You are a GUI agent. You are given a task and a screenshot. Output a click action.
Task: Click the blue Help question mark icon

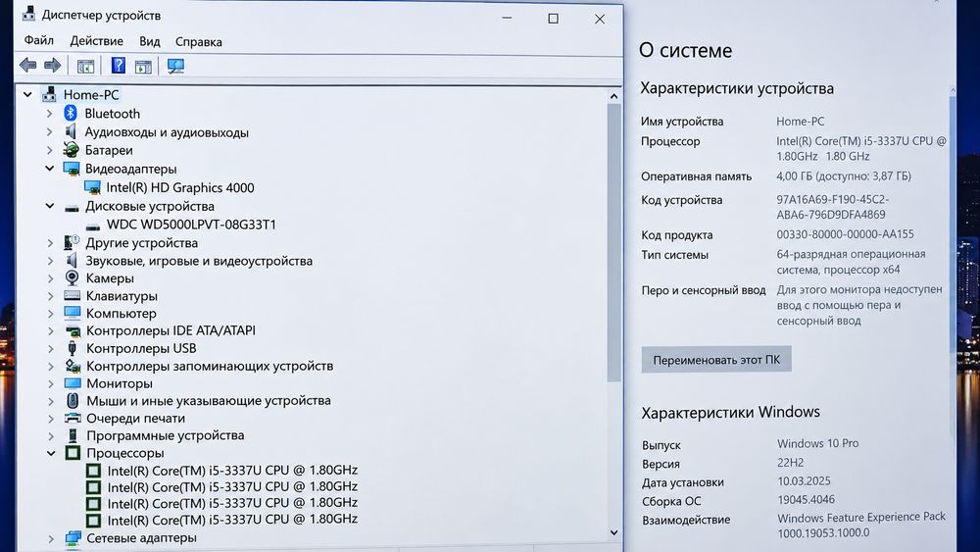point(119,65)
